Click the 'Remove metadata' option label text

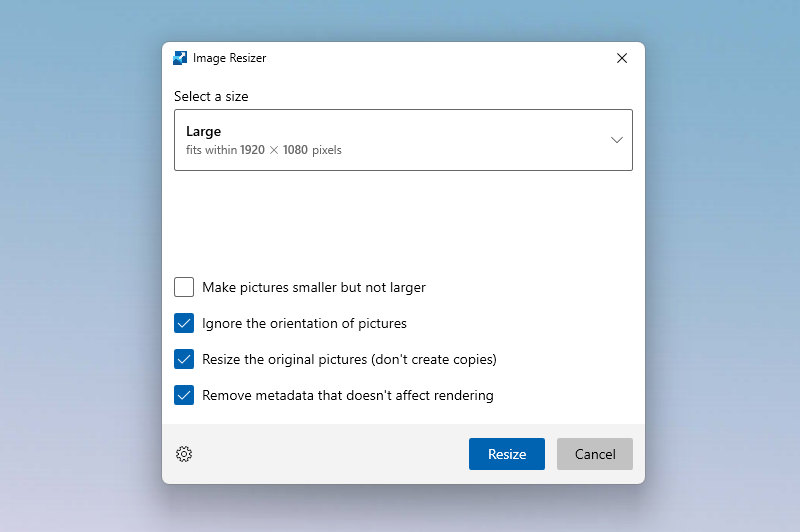[347, 395]
